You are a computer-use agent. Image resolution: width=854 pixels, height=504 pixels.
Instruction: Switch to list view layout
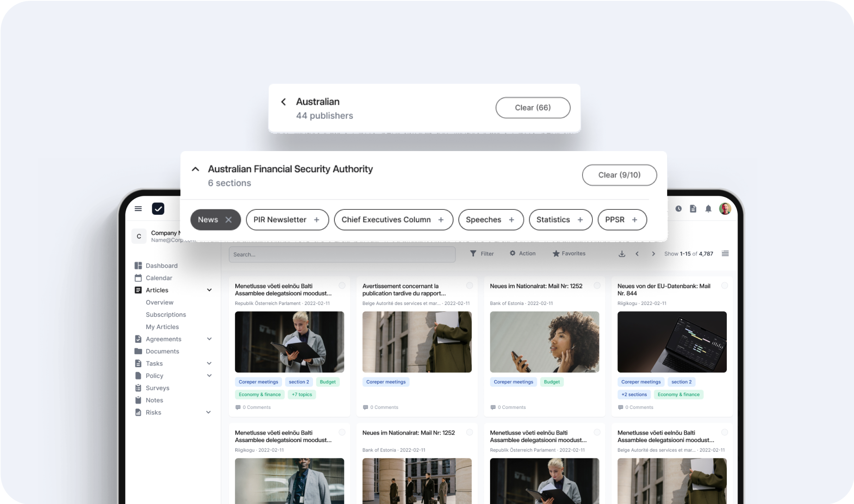tap(725, 254)
